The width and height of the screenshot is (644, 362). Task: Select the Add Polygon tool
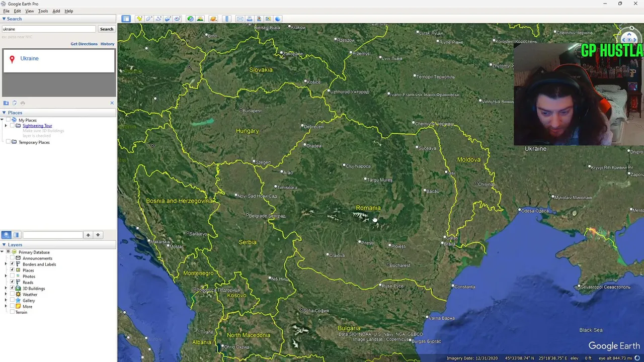click(149, 19)
